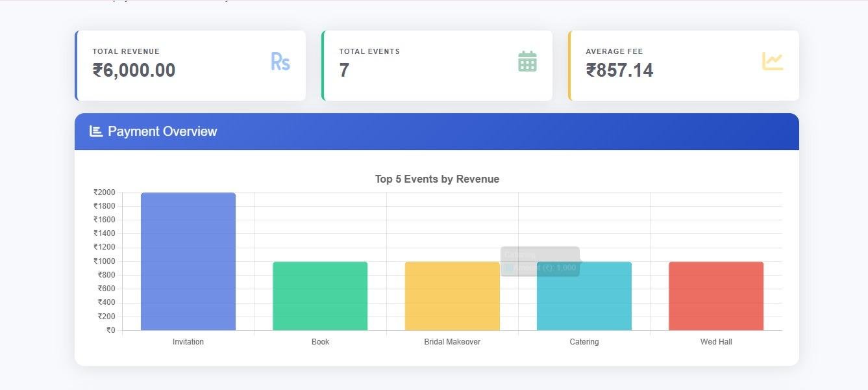Click the Catering axis label
868x390 pixels.
click(584, 342)
